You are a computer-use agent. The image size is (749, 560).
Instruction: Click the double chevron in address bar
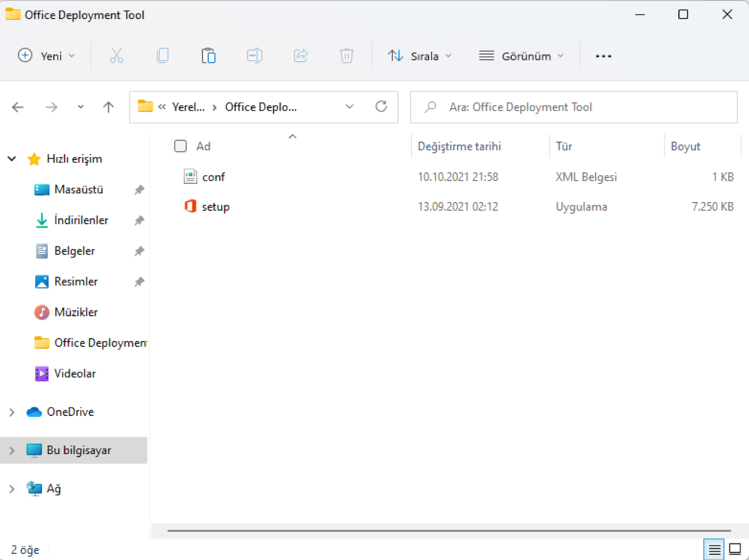point(162,107)
